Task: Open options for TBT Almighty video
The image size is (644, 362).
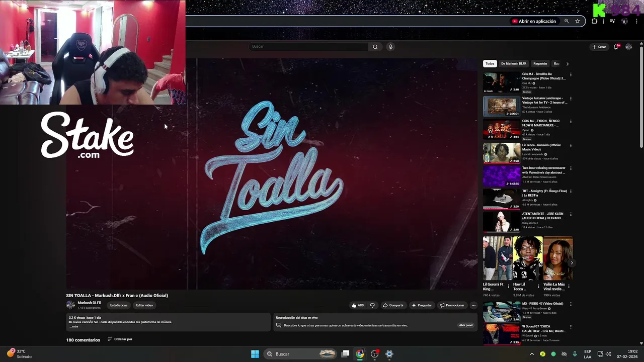Action: coord(571,191)
